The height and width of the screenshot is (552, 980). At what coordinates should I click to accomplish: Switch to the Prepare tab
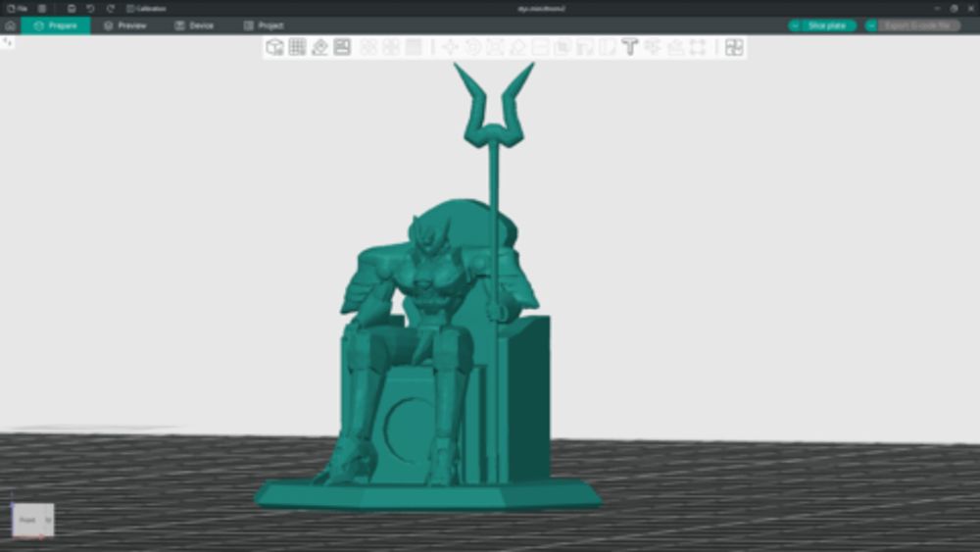point(56,25)
